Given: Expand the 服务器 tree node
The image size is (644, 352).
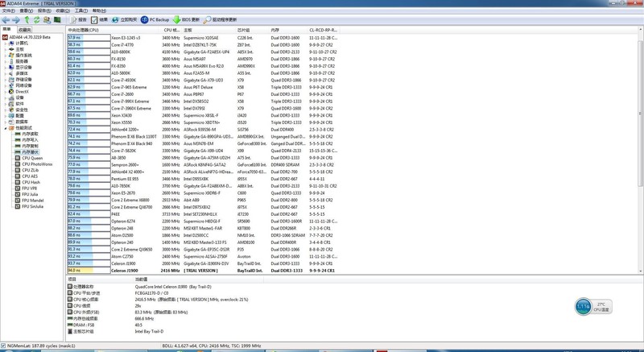Looking at the screenshot, I should point(6,61).
